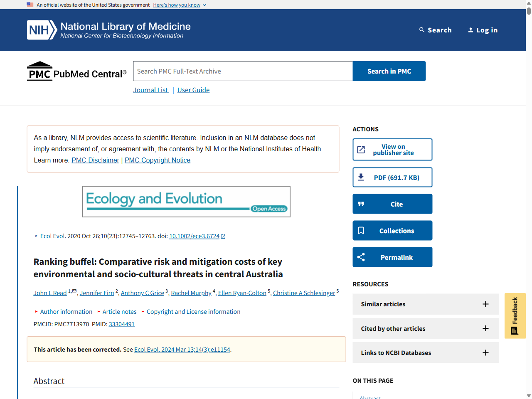This screenshot has width=532, height=399.
Task: Download the PDF via the download icon
Action: point(361,177)
